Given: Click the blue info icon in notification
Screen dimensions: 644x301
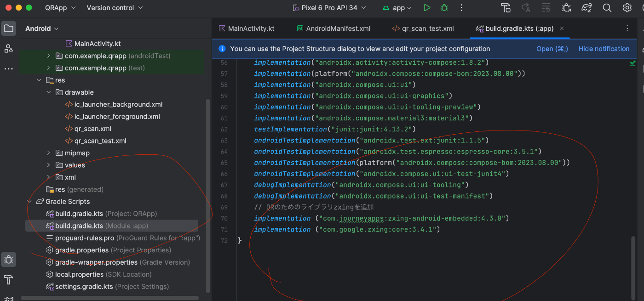Looking at the screenshot, I should (x=222, y=49).
